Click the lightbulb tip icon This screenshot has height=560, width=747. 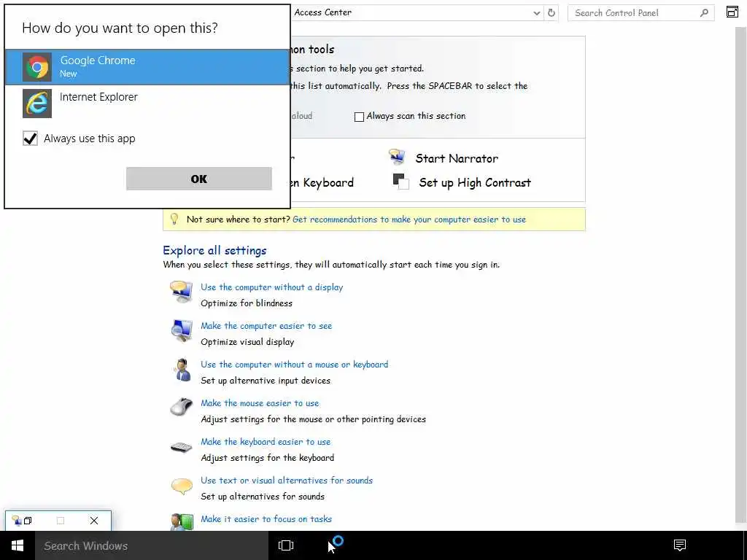(174, 219)
